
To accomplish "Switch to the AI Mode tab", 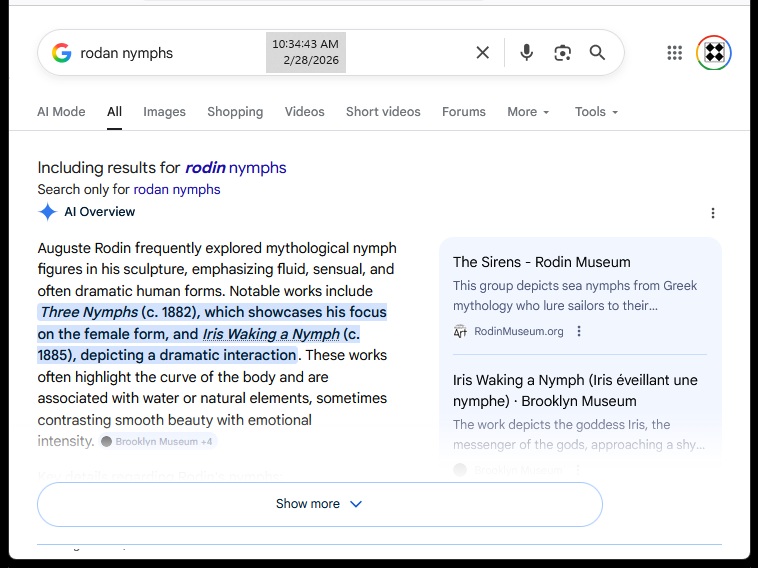I will (x=61, y=112).
